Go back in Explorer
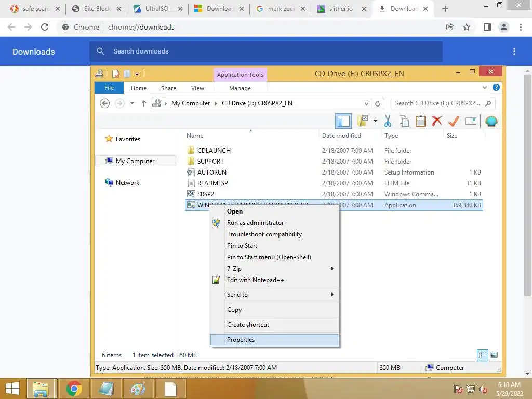This screenshot has height=399, width=532. [x=105, y=103]
